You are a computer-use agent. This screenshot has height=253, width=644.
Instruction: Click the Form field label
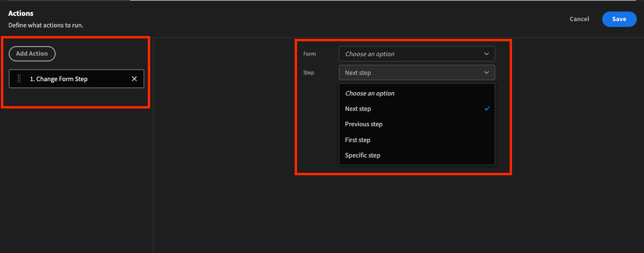coord(310,54)
